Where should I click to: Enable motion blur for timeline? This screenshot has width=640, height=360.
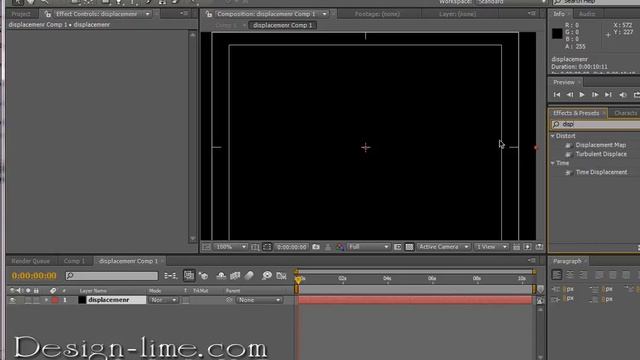coord(249,276)
